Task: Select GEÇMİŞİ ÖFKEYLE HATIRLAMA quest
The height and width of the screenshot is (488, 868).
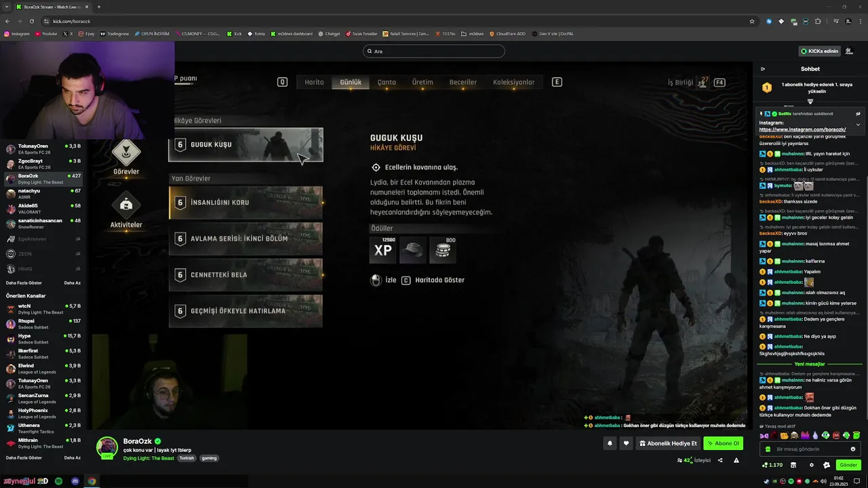Action: pos(245,311)
